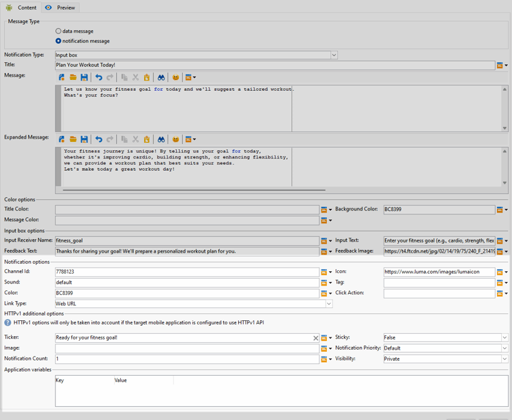The width and height of the screenshot is (512, 420).
Task: Click the paste icon in Expanded Message toolbar
Action: [147, 139]
